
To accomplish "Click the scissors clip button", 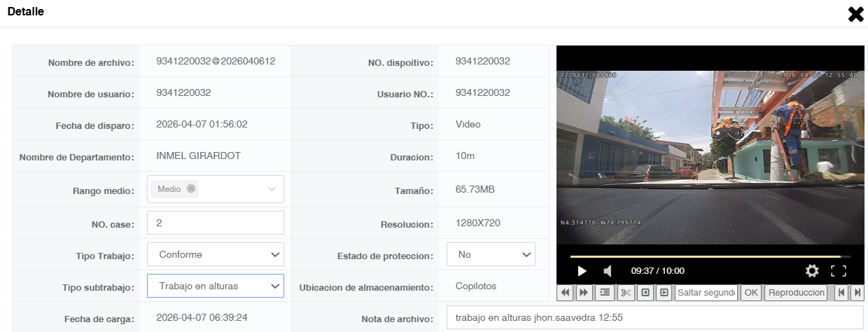I will 625,292.
